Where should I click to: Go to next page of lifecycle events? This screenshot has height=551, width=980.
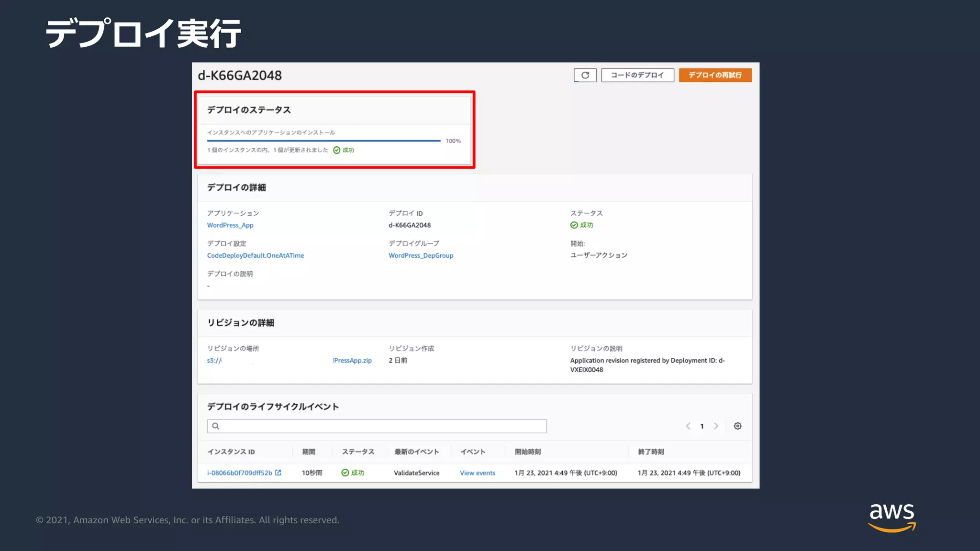pos(716,426)
